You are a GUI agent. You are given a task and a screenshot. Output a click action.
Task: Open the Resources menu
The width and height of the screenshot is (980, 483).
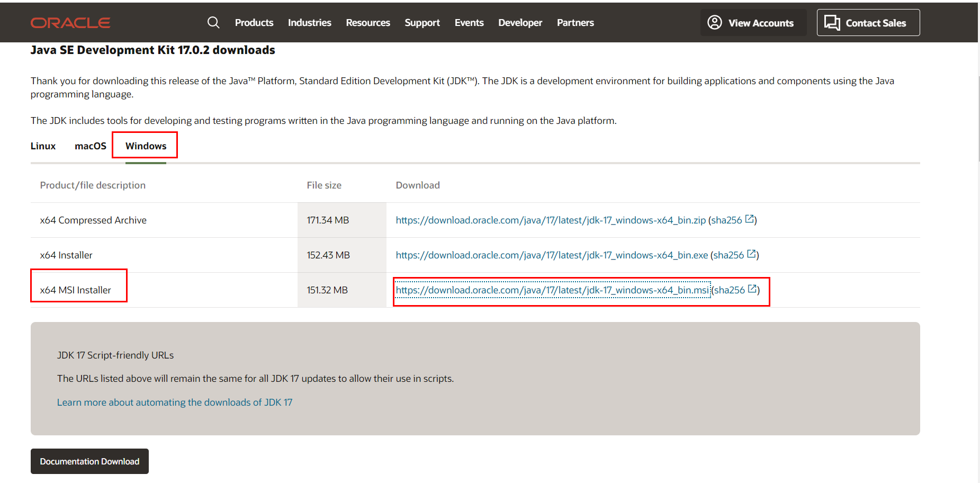(x=368, y=23)
